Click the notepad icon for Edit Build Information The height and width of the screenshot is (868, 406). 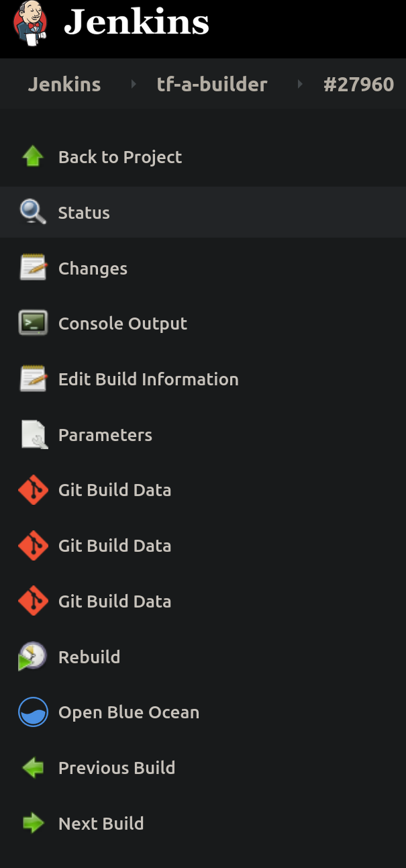coord(33,379)
